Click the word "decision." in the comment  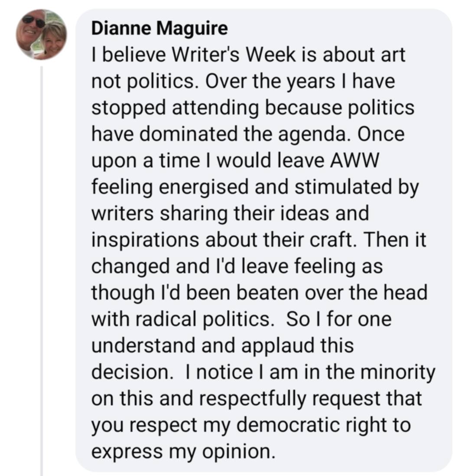[132, 372]
